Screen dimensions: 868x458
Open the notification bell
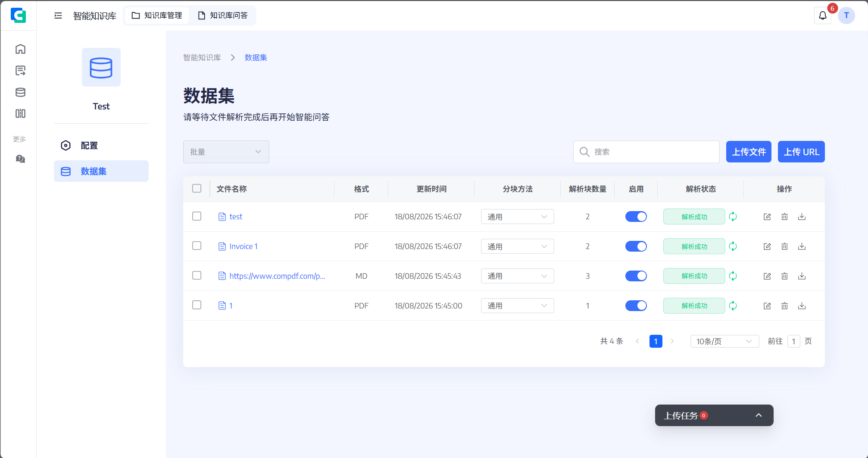823,16
